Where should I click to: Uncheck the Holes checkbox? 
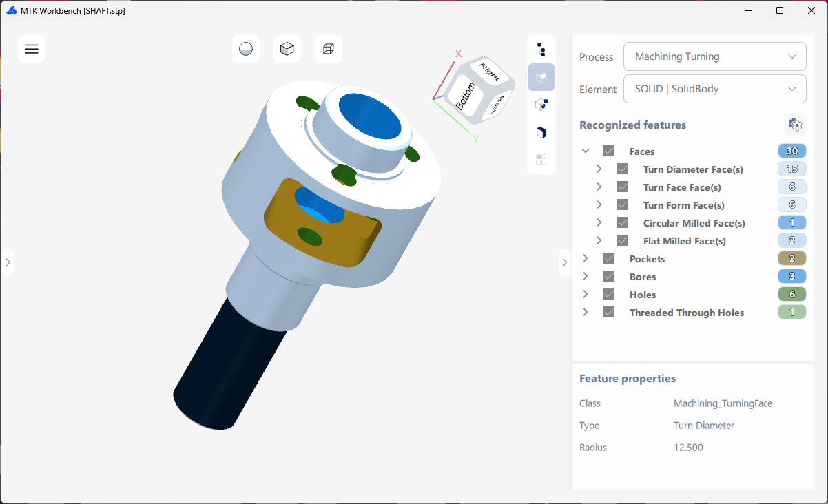click(x=609, y=295)
